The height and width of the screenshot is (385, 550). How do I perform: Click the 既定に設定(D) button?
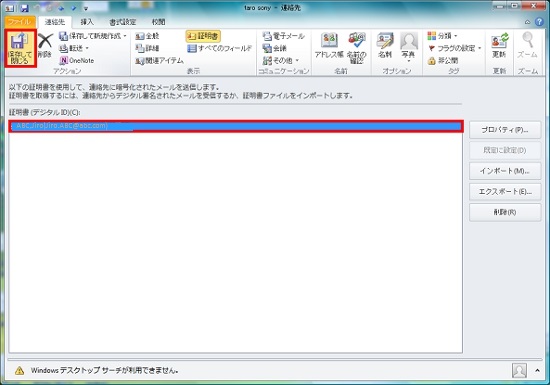[505, 150]
